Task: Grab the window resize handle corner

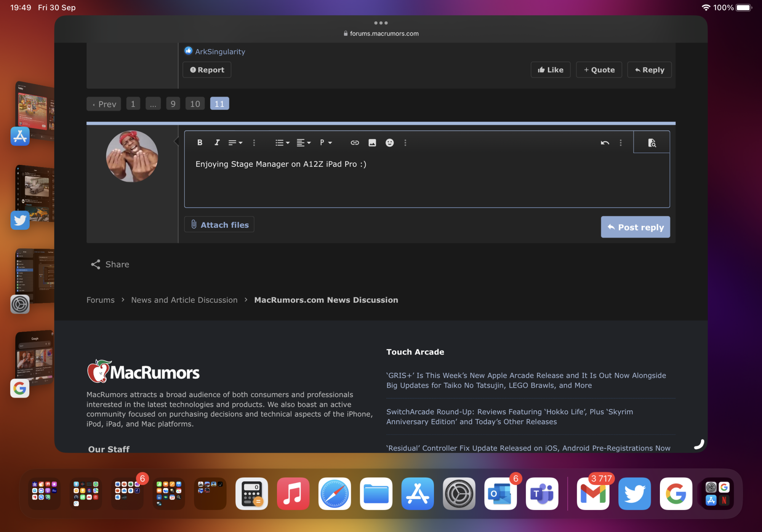Action: tap(699, 444)
